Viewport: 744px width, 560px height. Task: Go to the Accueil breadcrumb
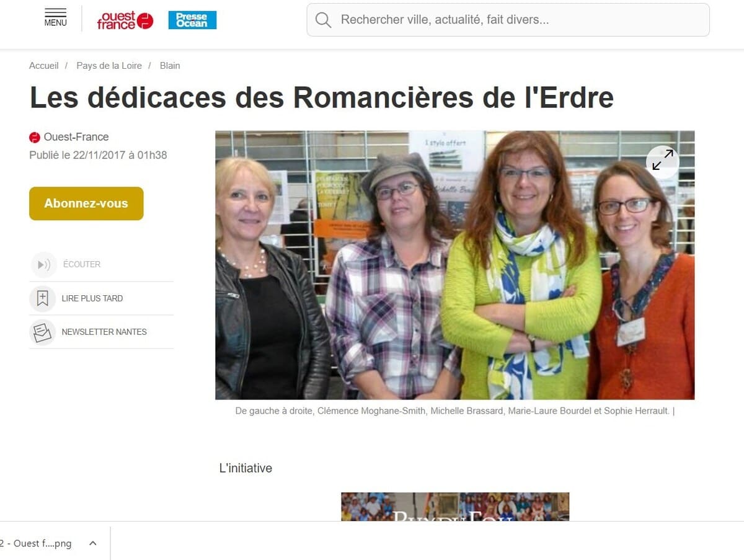43,66
